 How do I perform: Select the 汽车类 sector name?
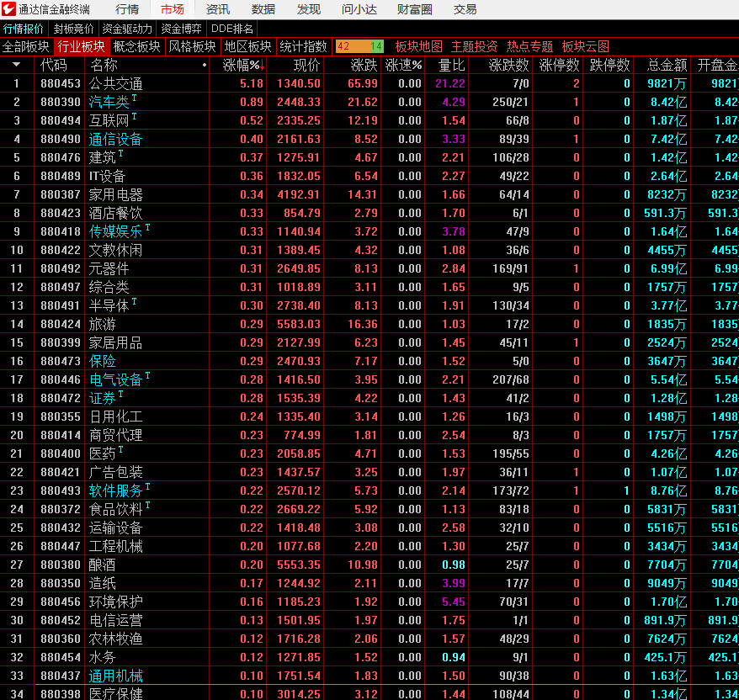pyautogui.click(x=109, y=102)
